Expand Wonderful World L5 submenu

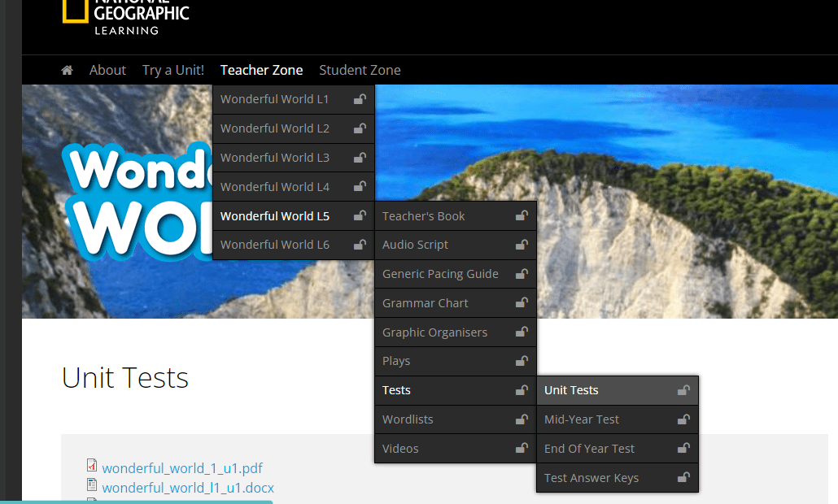click(x=275, y=216)
